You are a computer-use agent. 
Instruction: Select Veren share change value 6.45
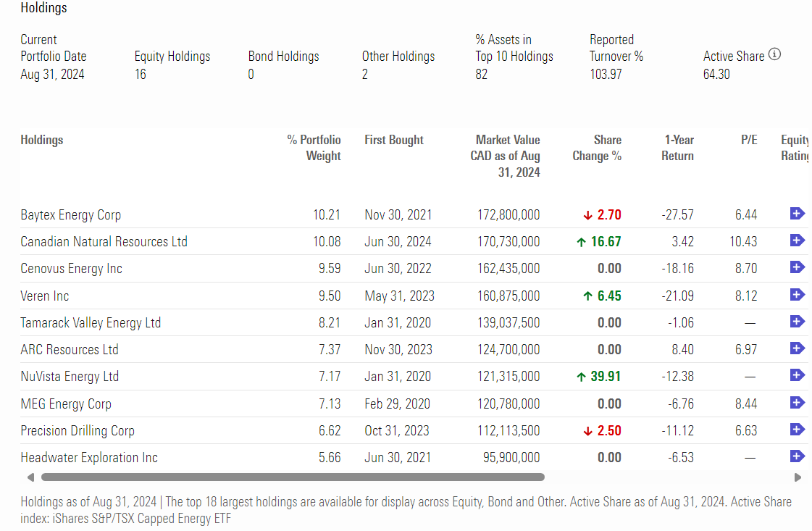[x=609, y=296]
